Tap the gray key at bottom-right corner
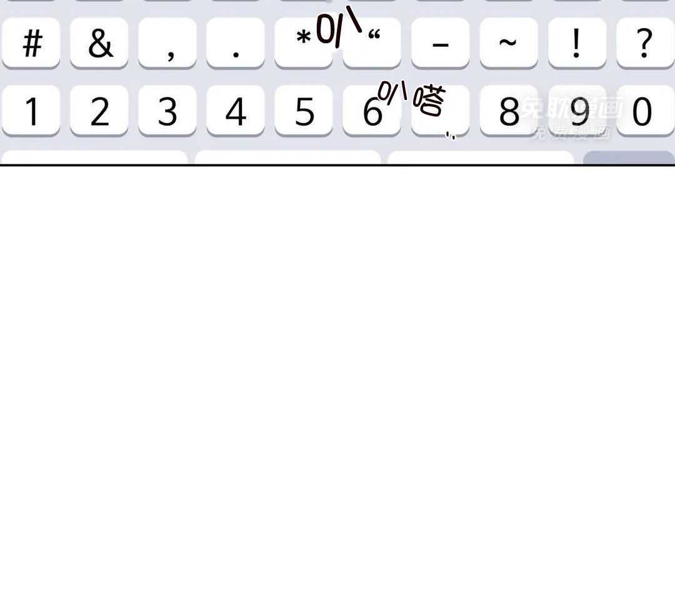The image size is (675, 616). point(629,157)
